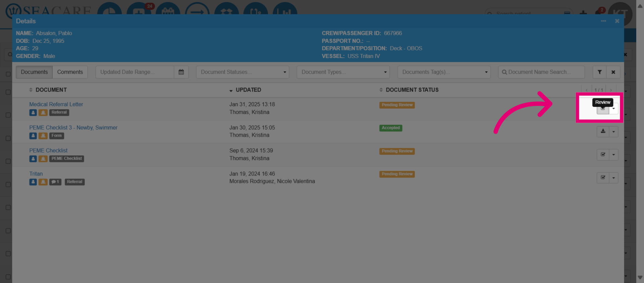Screen dimensions: 644x283
Task: Click Pending Review status on Tritan row
Action: point(397,174)
